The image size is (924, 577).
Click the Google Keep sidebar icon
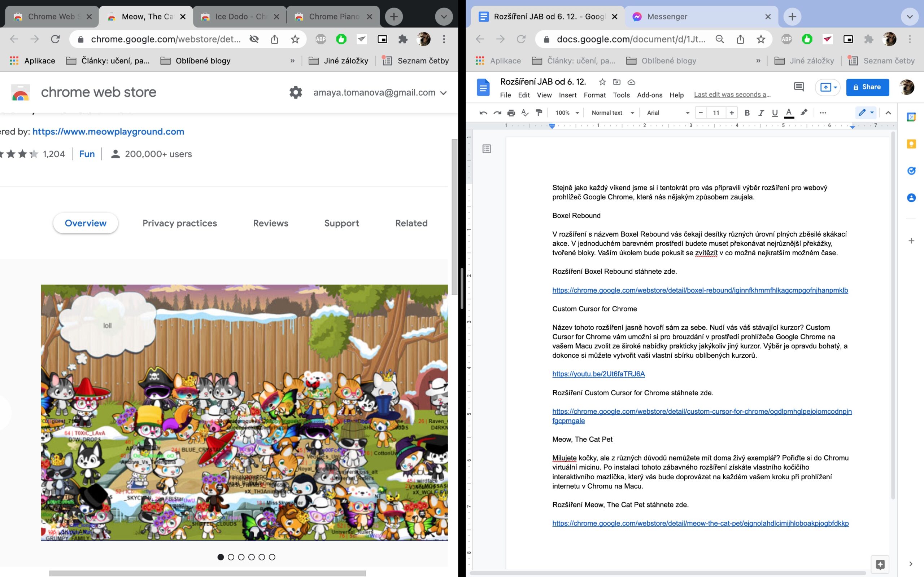pos(911,144)
